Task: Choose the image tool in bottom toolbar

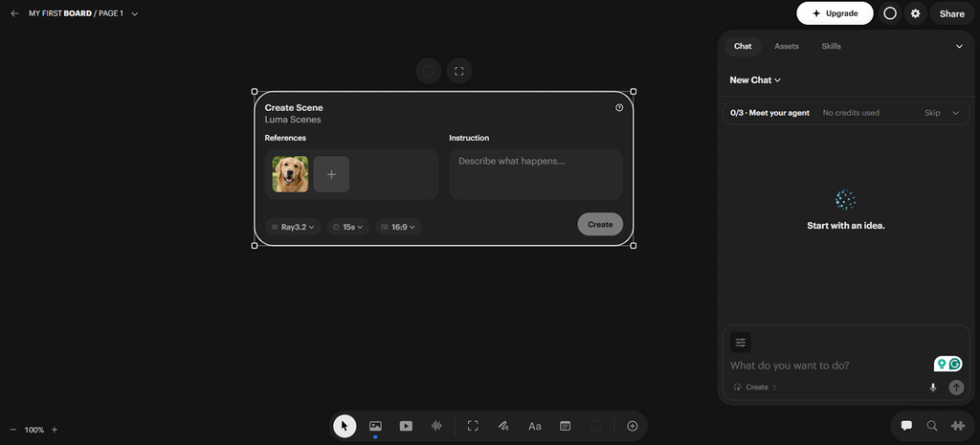Action: (x=375, y=426)
